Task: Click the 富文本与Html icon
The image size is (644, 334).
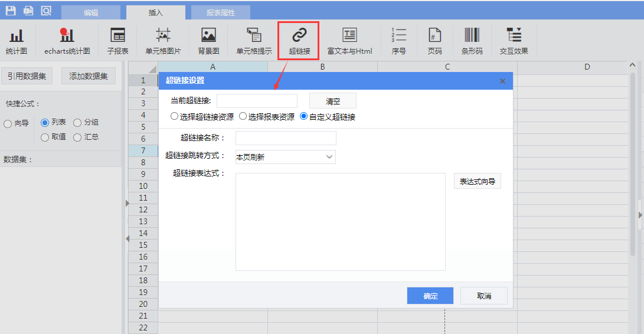Action: (x=349, y=40)
